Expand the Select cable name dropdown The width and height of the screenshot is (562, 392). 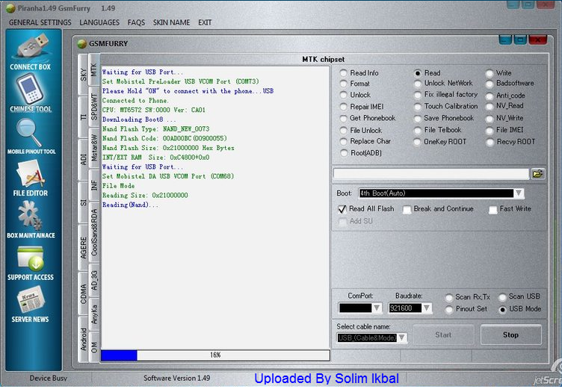[x=402, y=337]
